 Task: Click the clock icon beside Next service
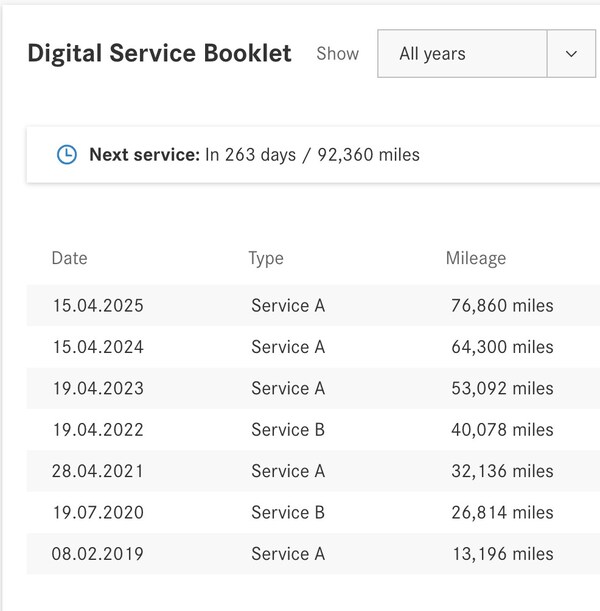pos(66,155)
